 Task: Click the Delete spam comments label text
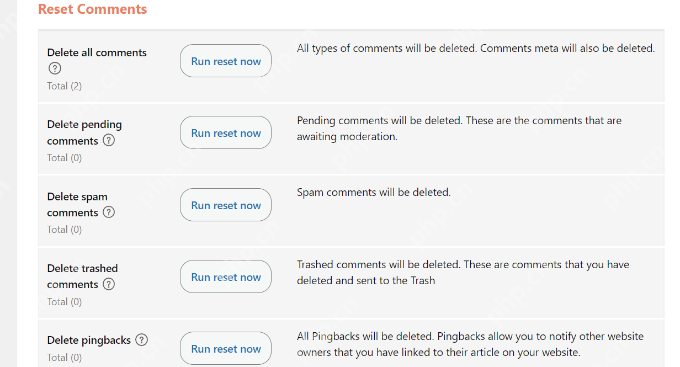(77, 205)
